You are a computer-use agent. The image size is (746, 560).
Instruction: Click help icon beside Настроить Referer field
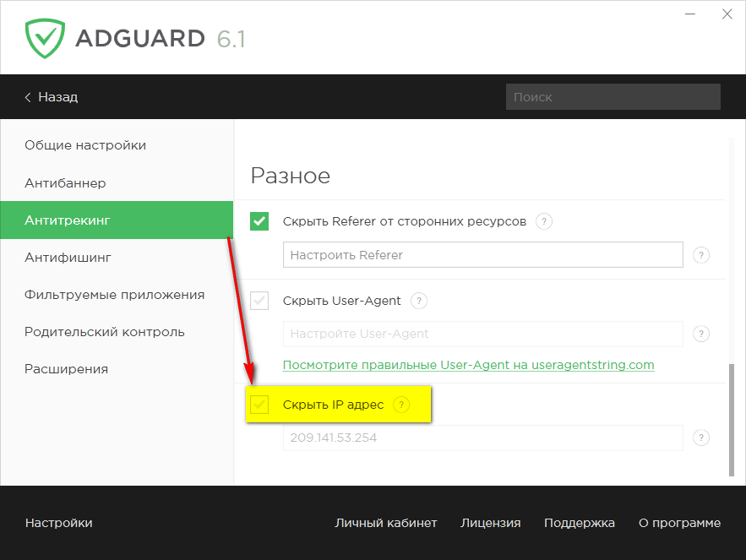click(700, 255)
